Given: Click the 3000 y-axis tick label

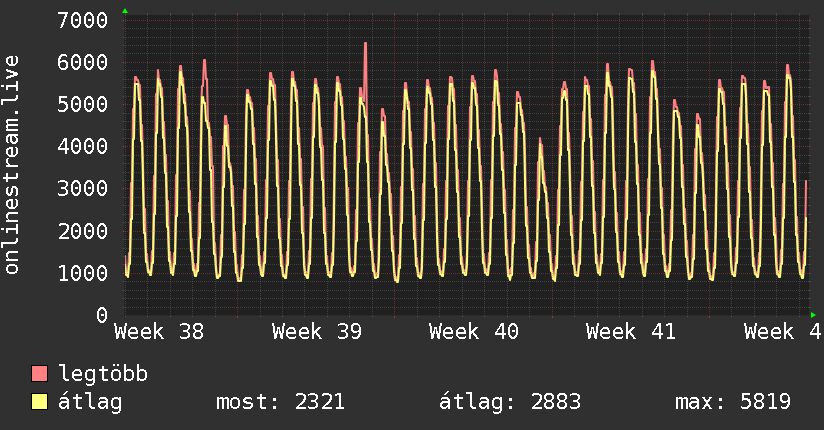Looking at the screenshot, I should tap(82, 188).
